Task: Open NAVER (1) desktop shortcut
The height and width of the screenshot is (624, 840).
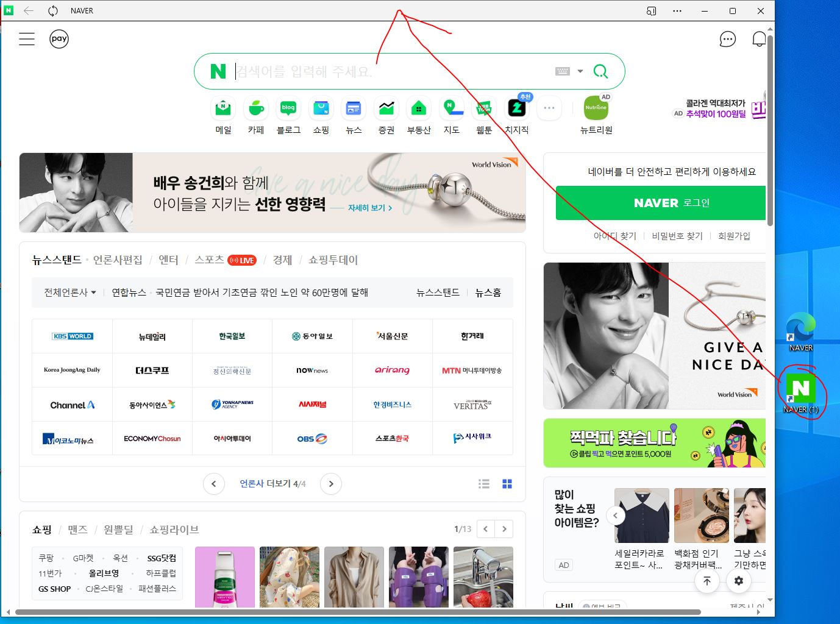Action: pyautogui.click(x=800, y=393)
